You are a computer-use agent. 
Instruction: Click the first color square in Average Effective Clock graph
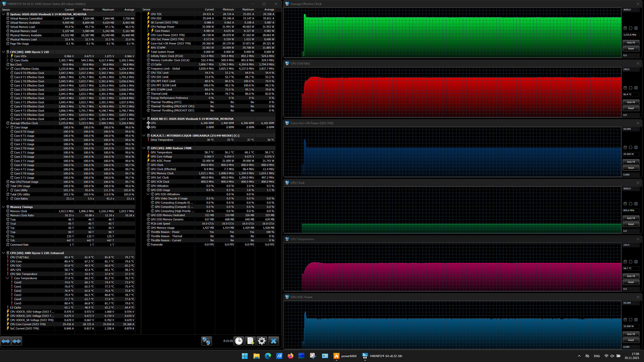click(625, 28)
